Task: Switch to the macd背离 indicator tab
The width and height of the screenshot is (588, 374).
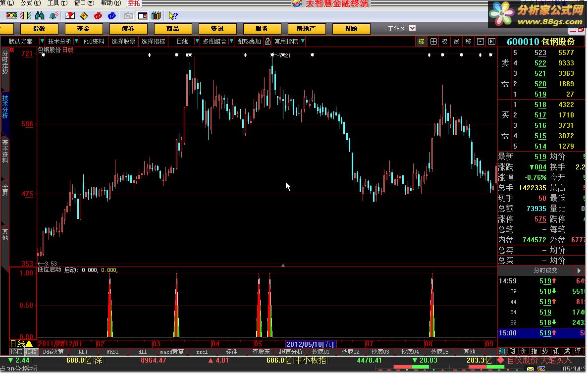Action: [x=172, y=352]
